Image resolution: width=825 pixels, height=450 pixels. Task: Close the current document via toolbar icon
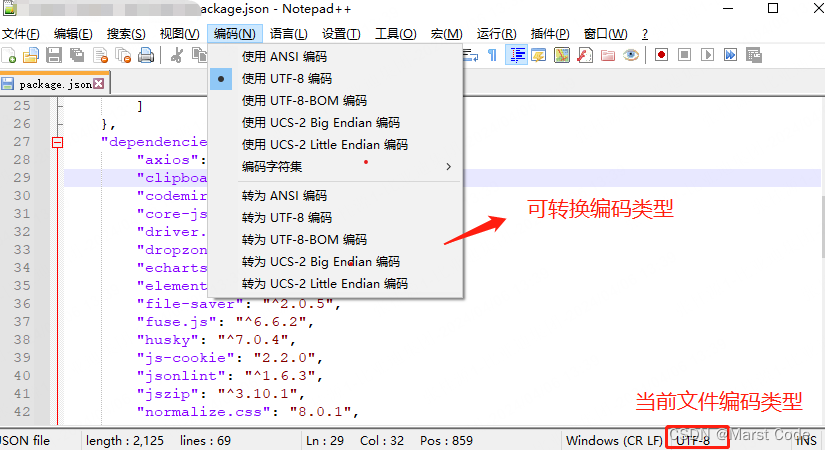coord(100,55)
